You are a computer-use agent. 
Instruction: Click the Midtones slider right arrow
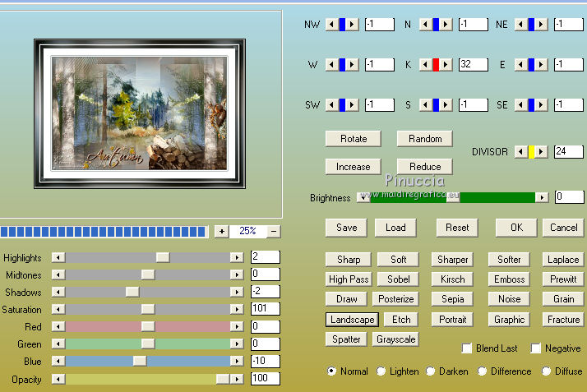click(x=237, y=275)
